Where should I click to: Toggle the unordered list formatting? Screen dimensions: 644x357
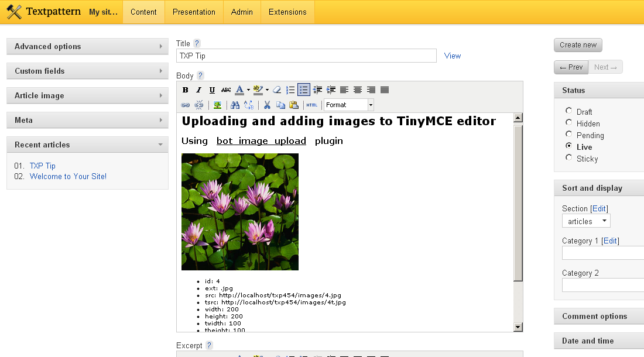click(x=304, y=90)
